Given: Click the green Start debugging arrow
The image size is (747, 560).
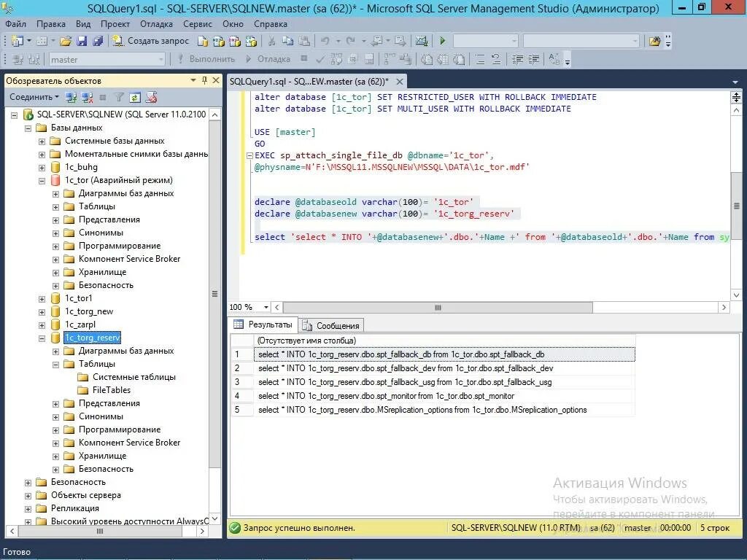Looking at the screenshot, I should (x=443, y=41).
